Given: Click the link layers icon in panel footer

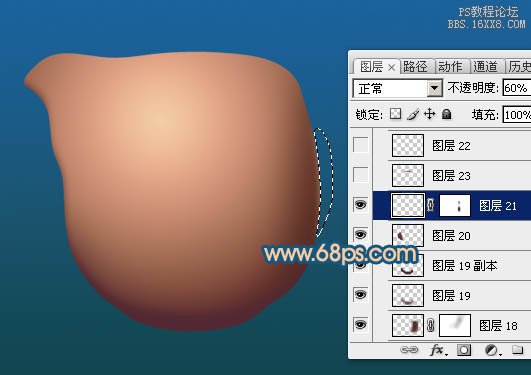Looking at the screenshot, I should coord(409,349).
